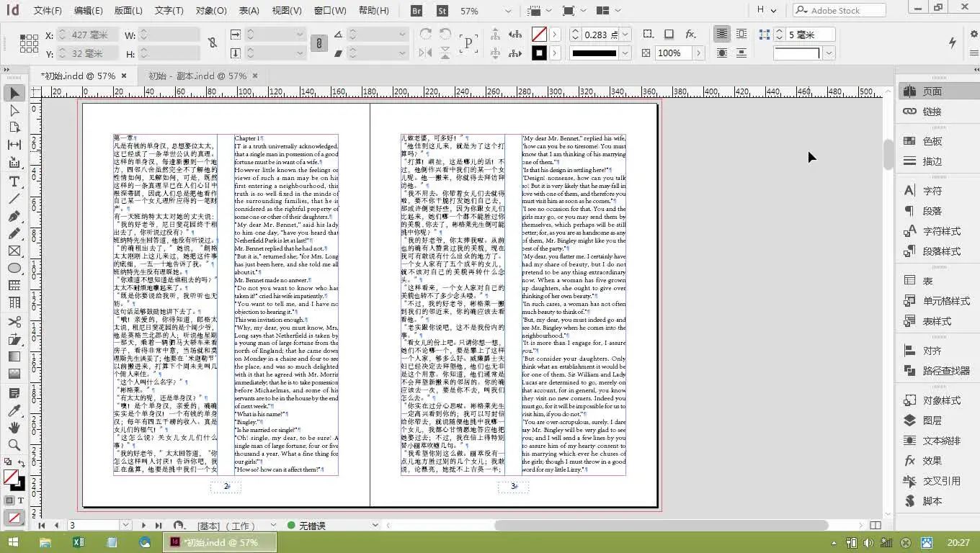This screenshot has width=980, height=553.
Task: Expand the fill color flyout arrow
Action: tap(556, 35)
